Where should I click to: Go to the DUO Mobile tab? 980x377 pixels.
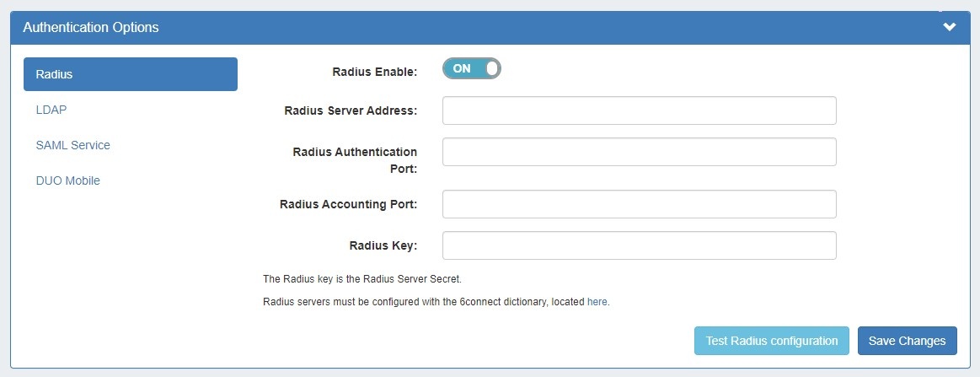[x=68, y=180]
